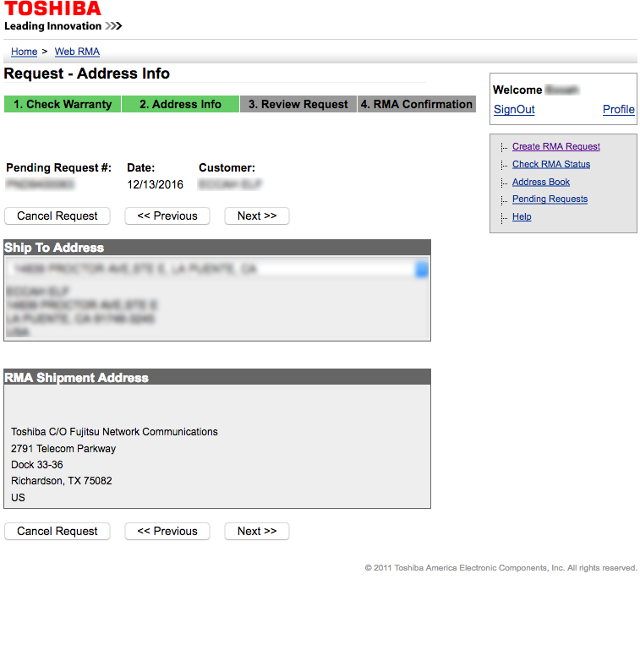This screenshot has height=672, width=640.
Task: Click the text 2791 Telecom Parkway
Action: (x=63, y=449)
